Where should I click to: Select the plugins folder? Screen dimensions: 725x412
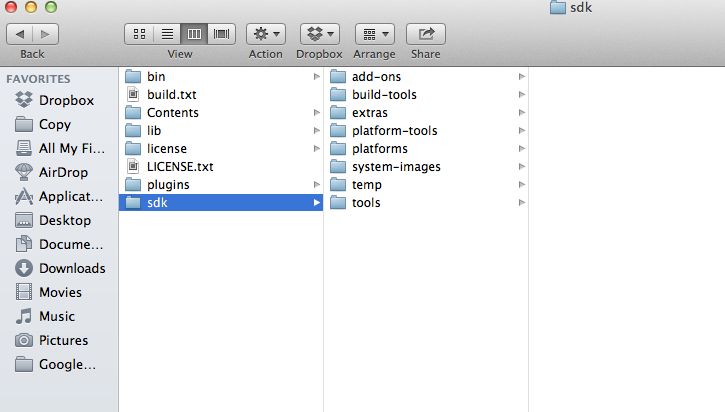[221, 184]
